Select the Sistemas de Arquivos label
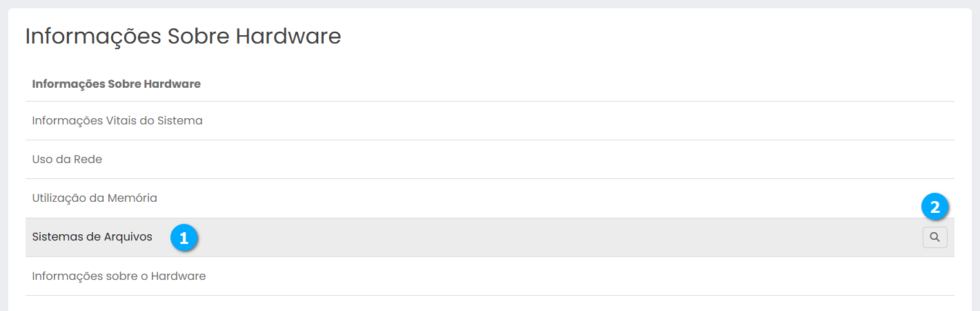Image resolution: width=980 pixels, height=311 pixels. pyautogui.click(x=92, y=237)
